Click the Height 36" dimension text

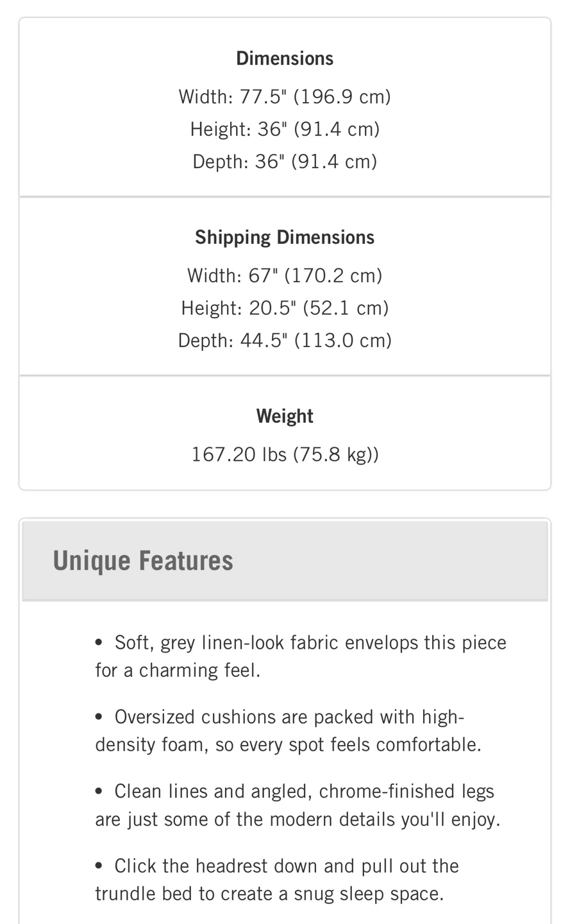point(285,129)
